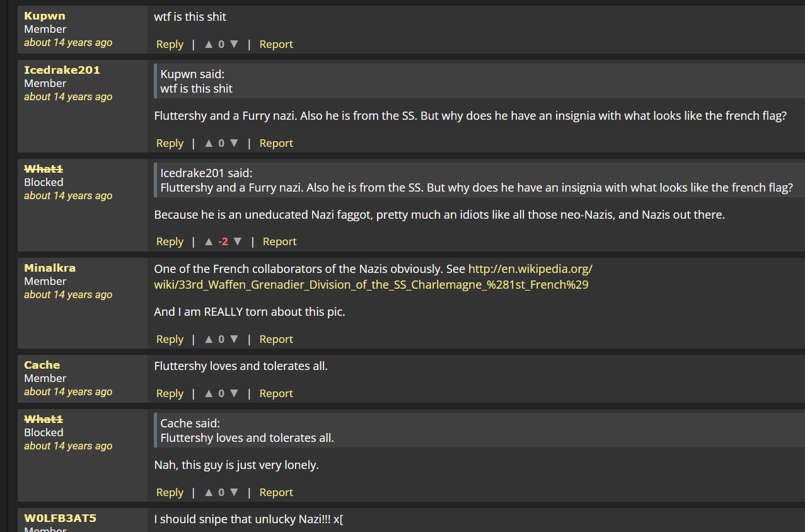The image size is (805, 532).
Task: Downvote What1's "very lonely" comment
Action: pyautogui.click(x=234, y=492)
